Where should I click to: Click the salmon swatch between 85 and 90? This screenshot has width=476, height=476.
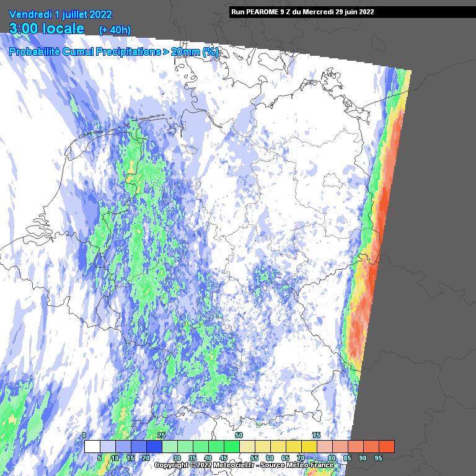pyautogui.click(x=355, y=446)
